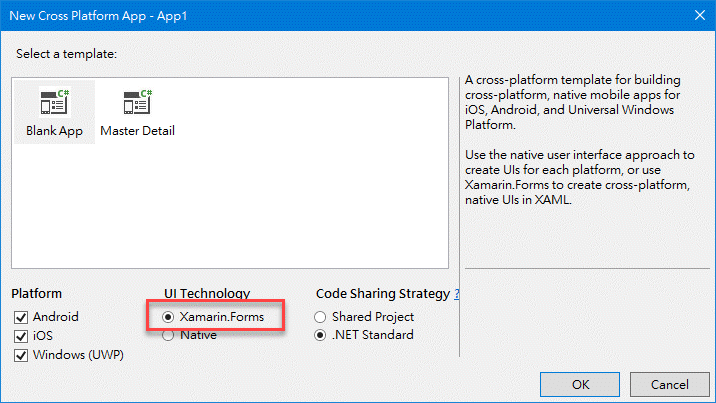716x403 pixels.
Task: Open the Code Sharing Strategy help link
Action: coord(457,294)
